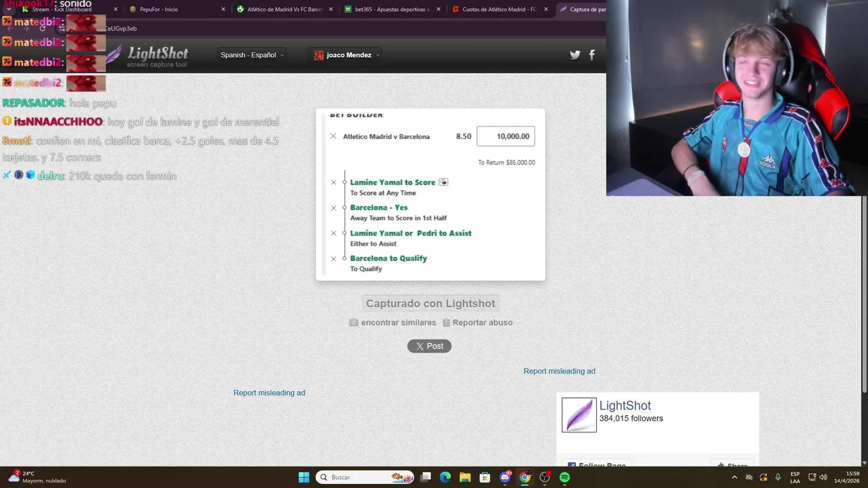The height and width of the screenshot is (488, 868).
Task: Click Report misleading ad link on left
Action: pyautogui.click(x=269, y=393)
